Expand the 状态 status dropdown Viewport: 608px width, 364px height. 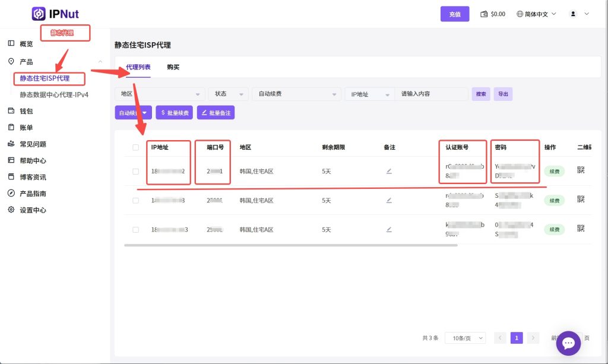[228, 94]
